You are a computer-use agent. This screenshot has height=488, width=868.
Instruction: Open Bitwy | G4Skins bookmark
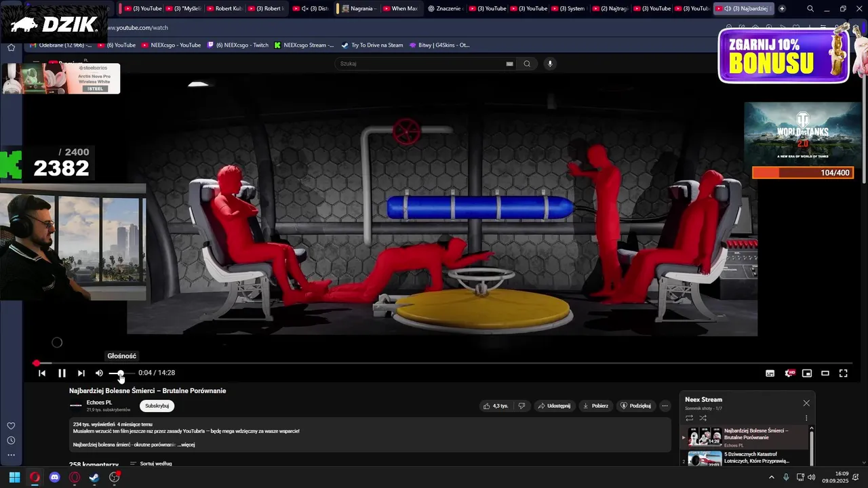[x=439, y=45]
